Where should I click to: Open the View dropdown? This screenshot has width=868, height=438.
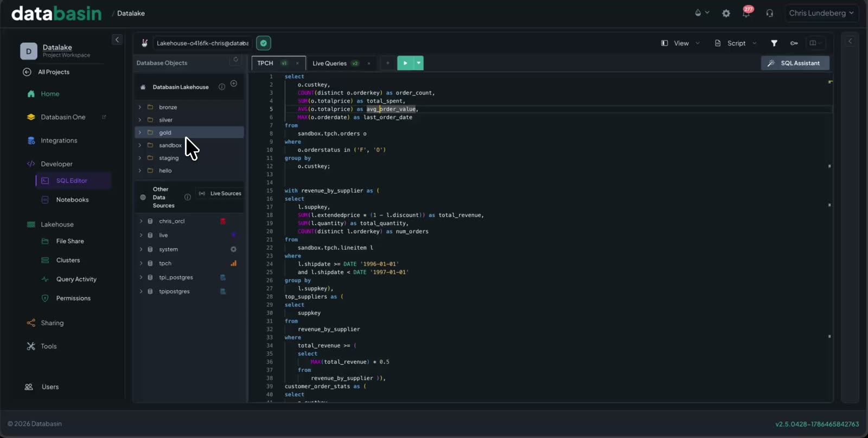680,43
